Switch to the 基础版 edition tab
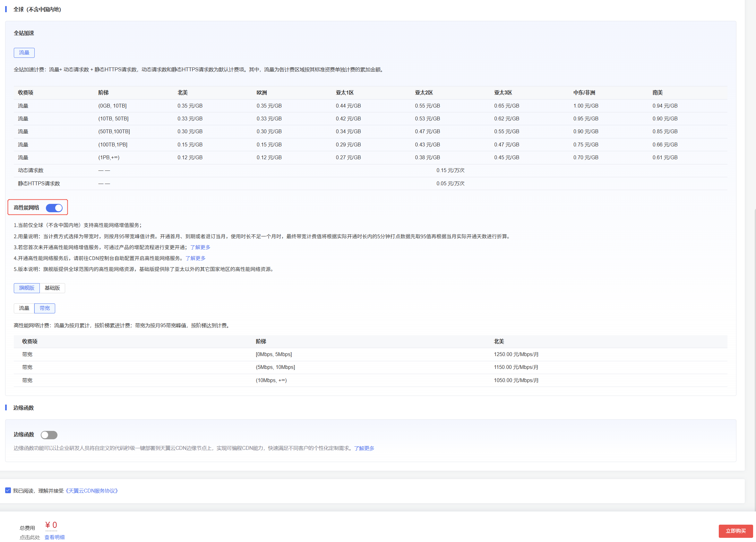Screen dimensions: 756x542 tap(52, 288)
